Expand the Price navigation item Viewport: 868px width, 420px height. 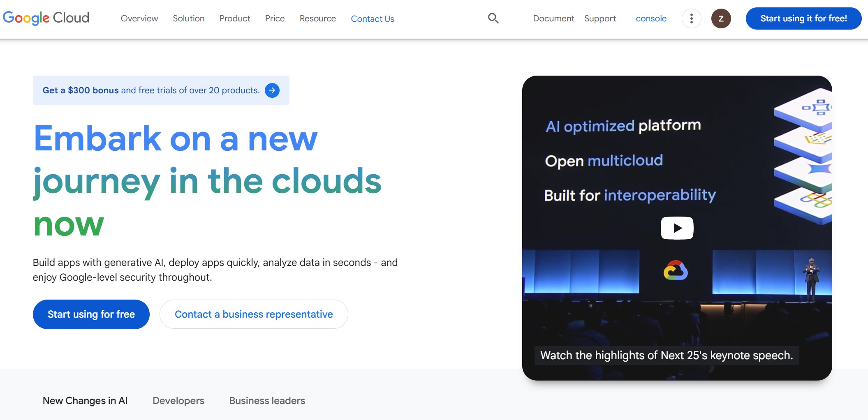pyautogui.click(x=274, y=18)
